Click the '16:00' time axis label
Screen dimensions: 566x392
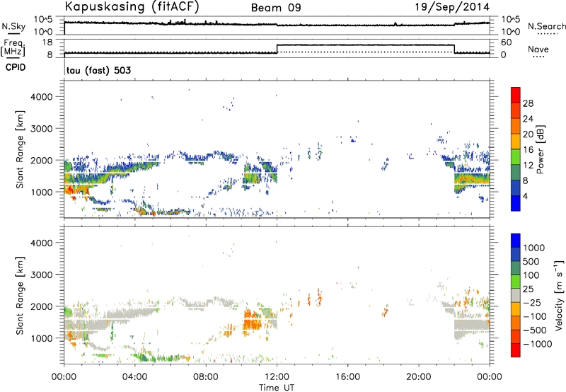point(348,377)
